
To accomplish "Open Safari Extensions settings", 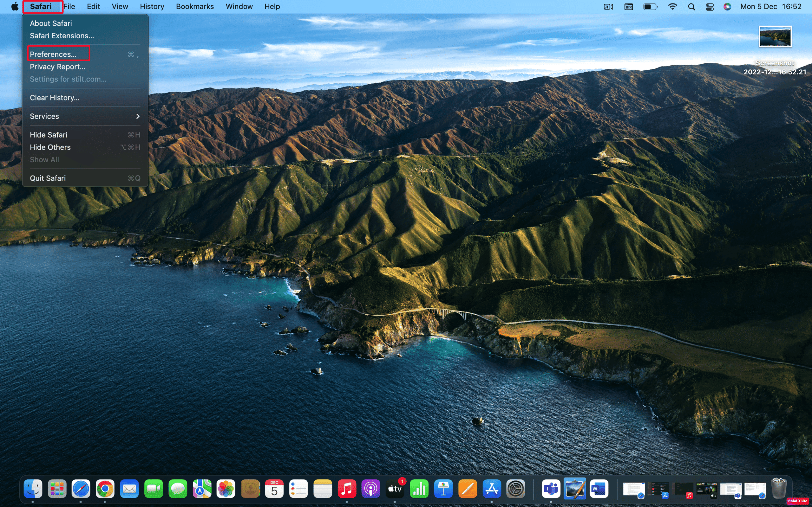I will click(62, 35).
